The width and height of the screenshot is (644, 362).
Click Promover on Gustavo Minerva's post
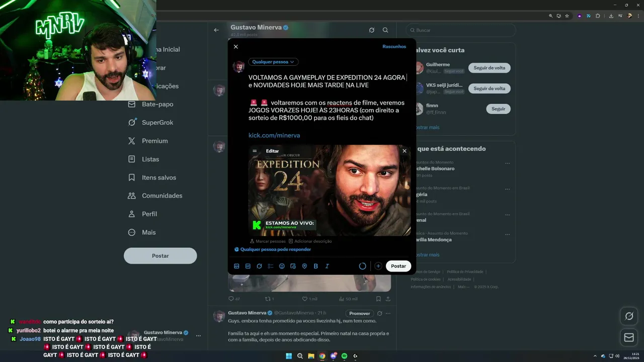[x=359, y=313]
